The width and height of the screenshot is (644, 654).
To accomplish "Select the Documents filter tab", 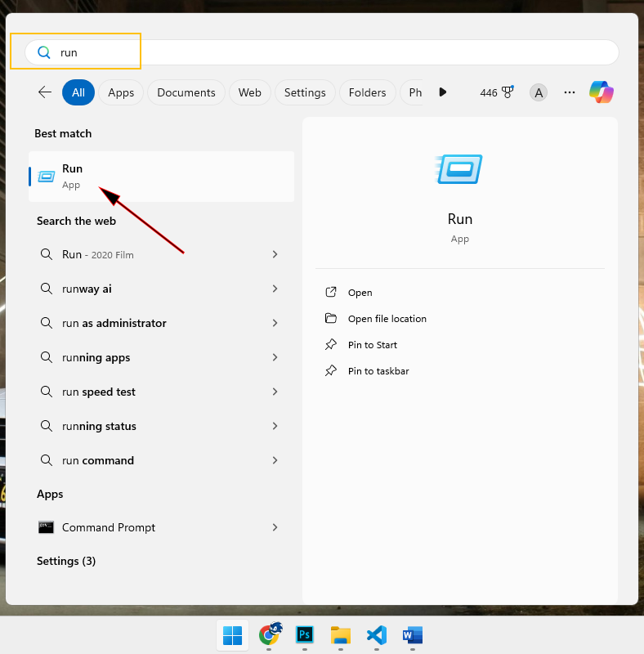I will click(186, 92).
